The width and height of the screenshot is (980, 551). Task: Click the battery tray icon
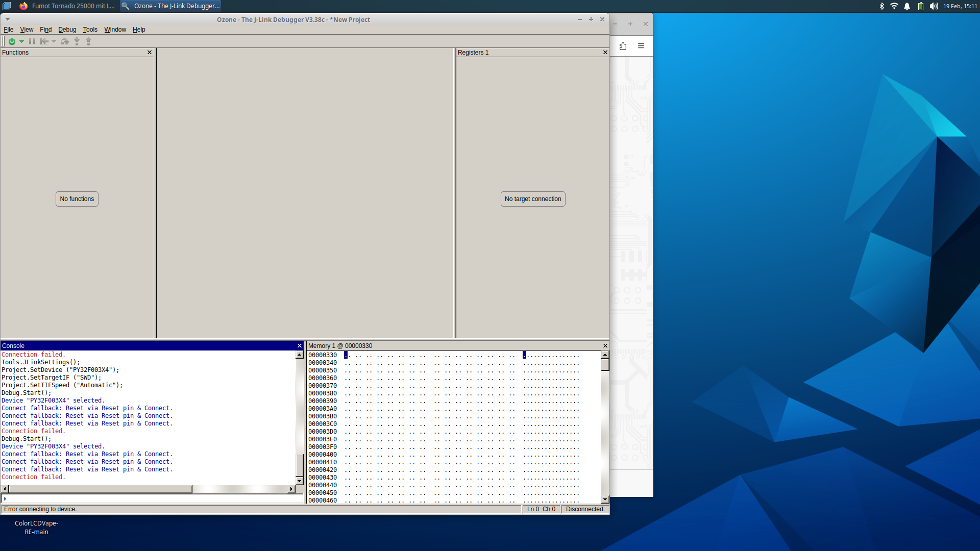coord(920,6)
